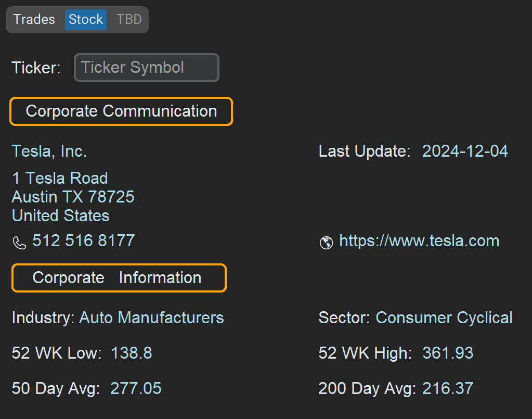Switch to the Trades tab

point(34,20)
